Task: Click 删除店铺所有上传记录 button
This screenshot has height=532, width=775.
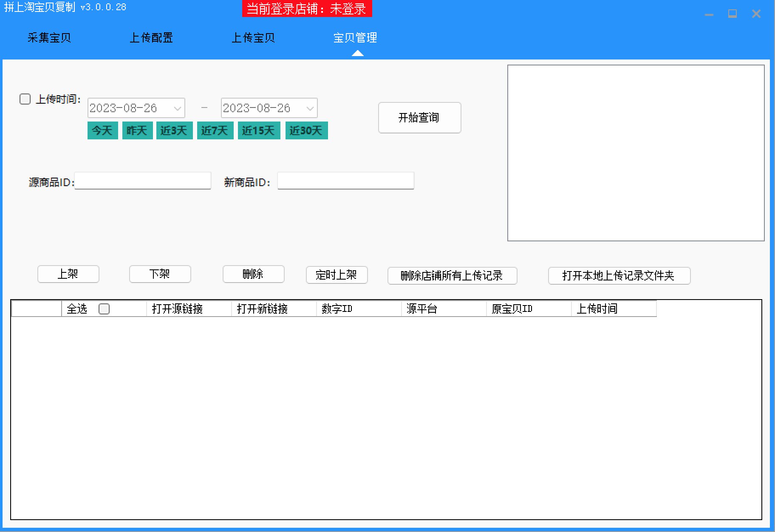Action: pyautogui.click(x=453, y=276)
